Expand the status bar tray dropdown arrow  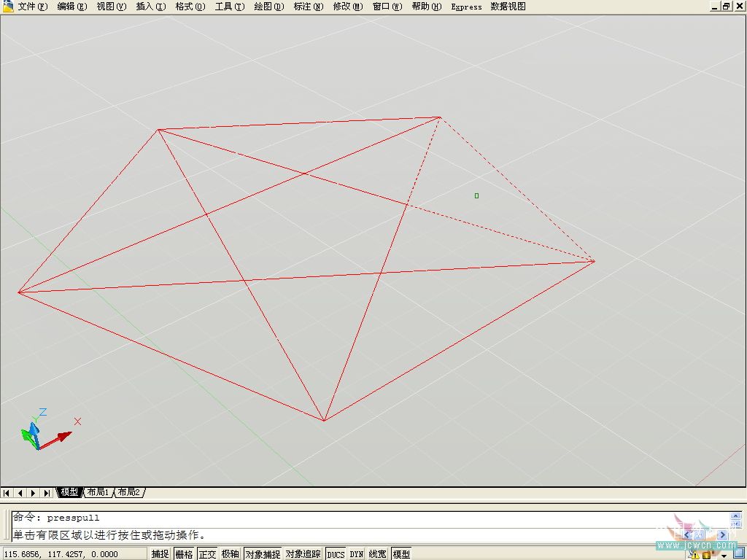[x=724, y=556]
